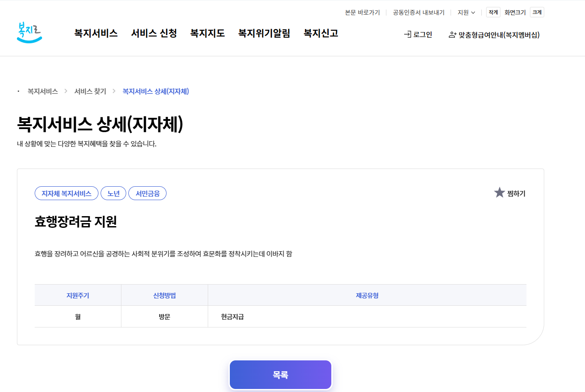
Task: Open the 복지위기알림 main menu
Action: point(264,33)
